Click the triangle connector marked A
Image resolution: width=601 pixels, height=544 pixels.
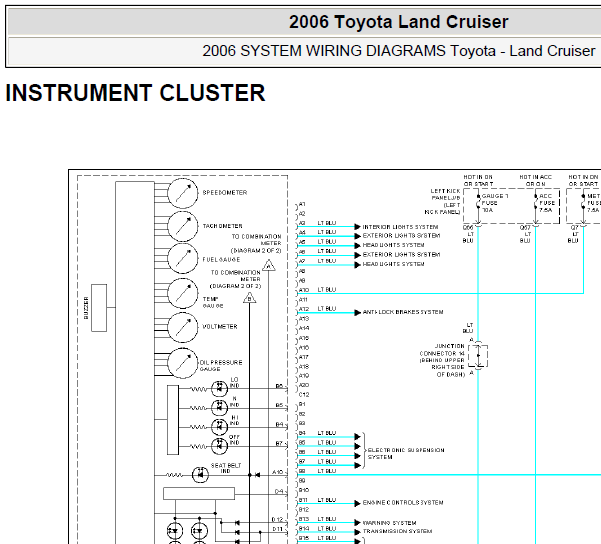269,265
